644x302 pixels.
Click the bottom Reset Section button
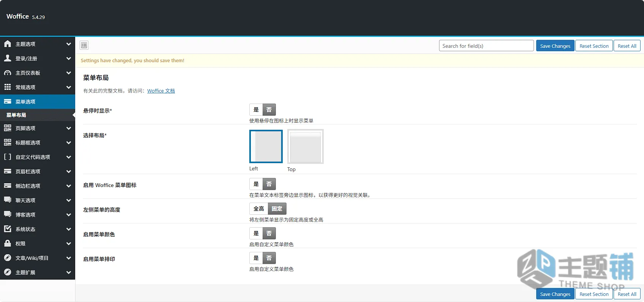594,294
